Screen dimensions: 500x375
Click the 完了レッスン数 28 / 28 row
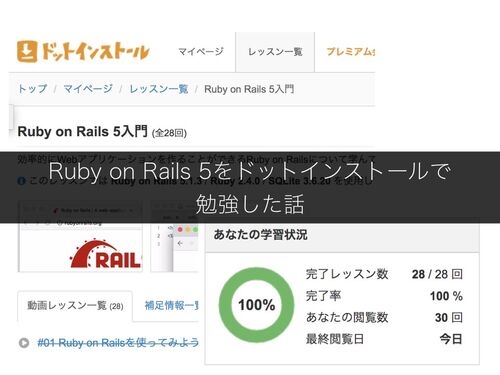tap(384, 274)
